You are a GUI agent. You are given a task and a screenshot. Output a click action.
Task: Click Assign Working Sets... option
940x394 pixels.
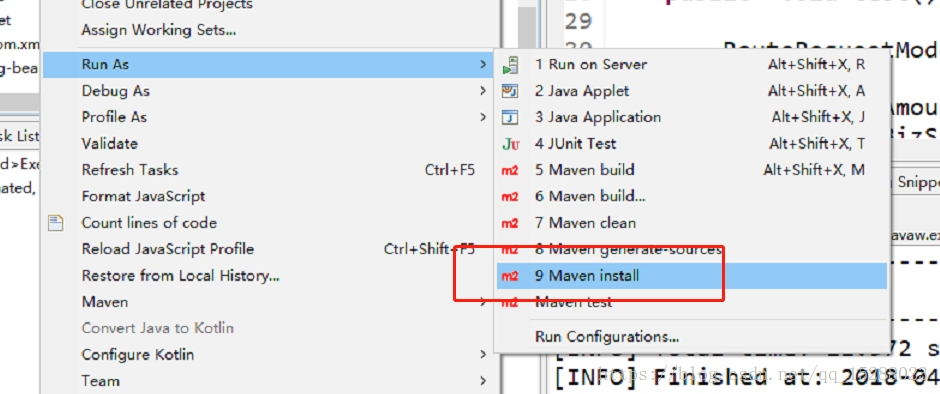159,29
